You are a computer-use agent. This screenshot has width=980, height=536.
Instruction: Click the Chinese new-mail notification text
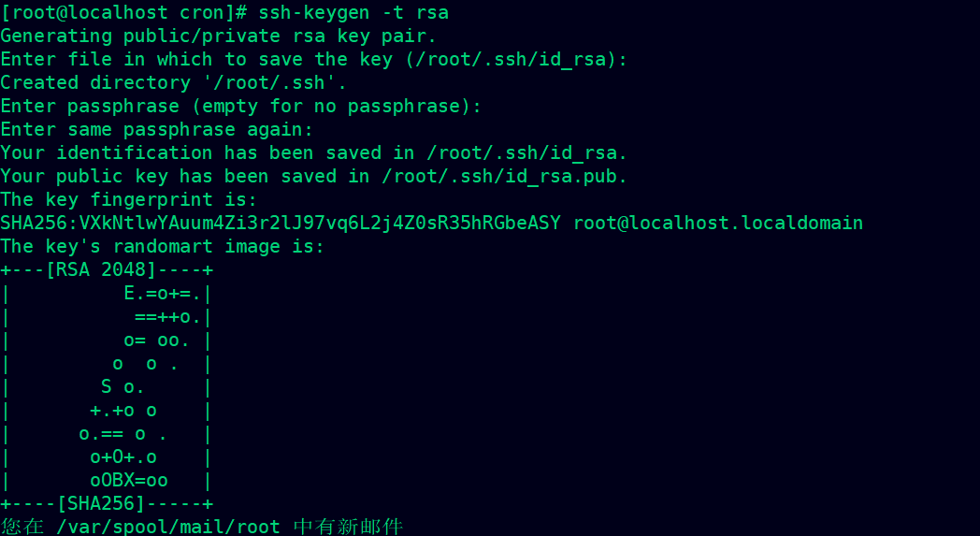(202, 527)
